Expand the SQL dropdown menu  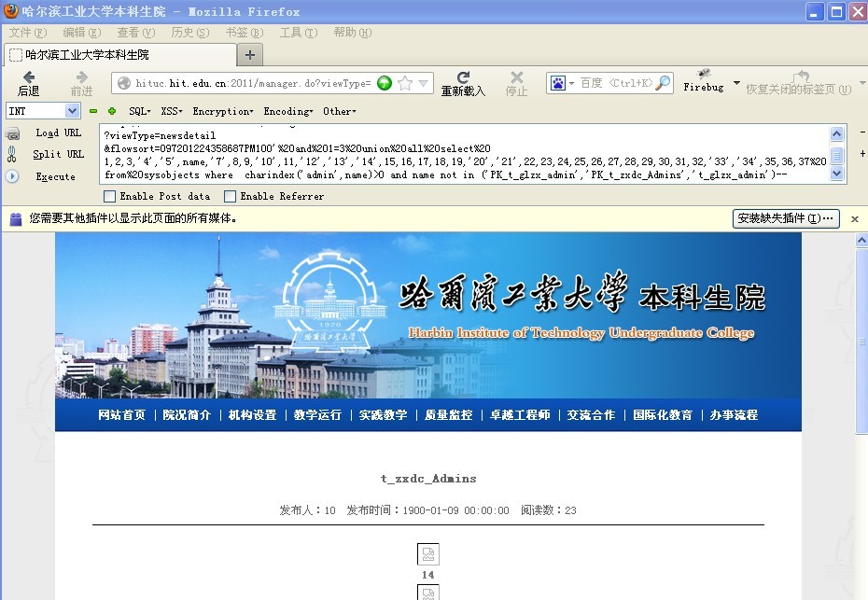pyautogui.click(x=139, y=111)
